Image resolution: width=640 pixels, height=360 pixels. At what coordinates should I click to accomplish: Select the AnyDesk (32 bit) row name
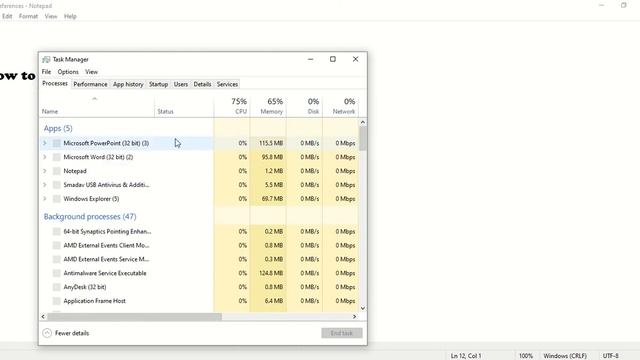[85, 287]
